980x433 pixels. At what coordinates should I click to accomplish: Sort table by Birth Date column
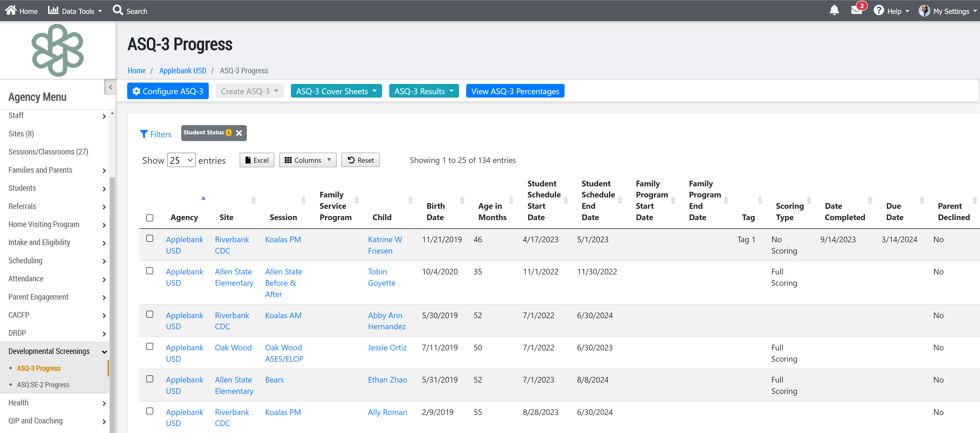pos(436,212)
